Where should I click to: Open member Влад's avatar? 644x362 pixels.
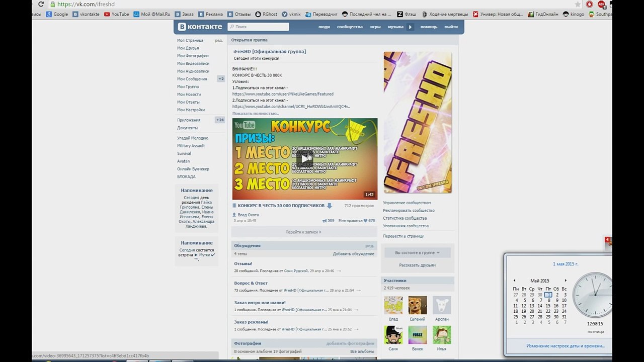[393, 305]
